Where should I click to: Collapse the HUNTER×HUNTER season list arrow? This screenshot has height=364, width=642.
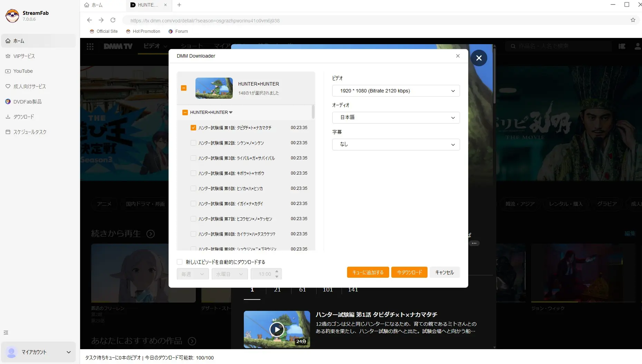click(231, 112)
